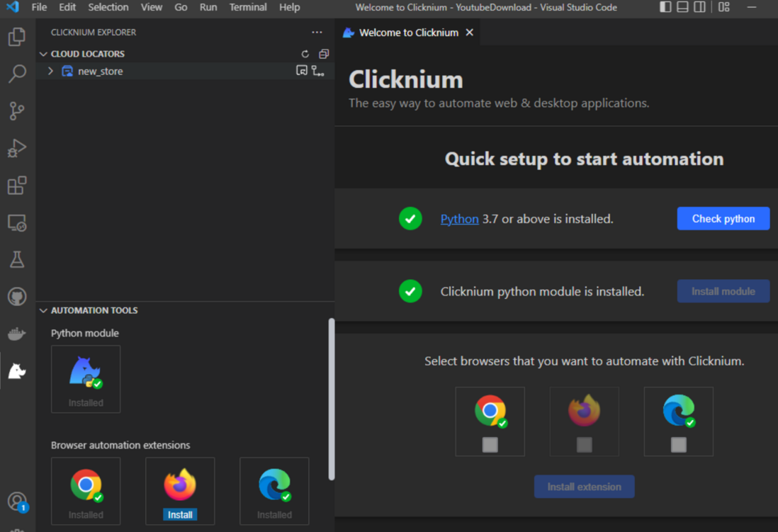
Task: Open Customize Layout icon
Action: point(724,7)
